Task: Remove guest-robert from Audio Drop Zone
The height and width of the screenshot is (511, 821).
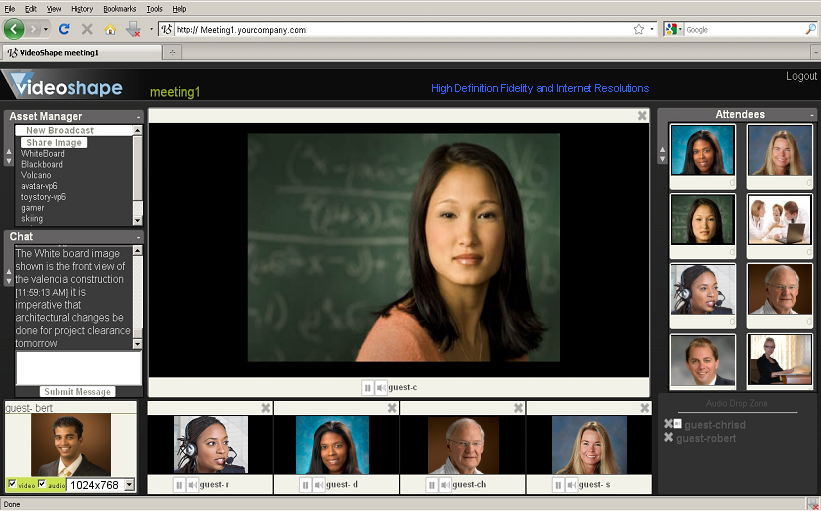Action: point(668,438)
